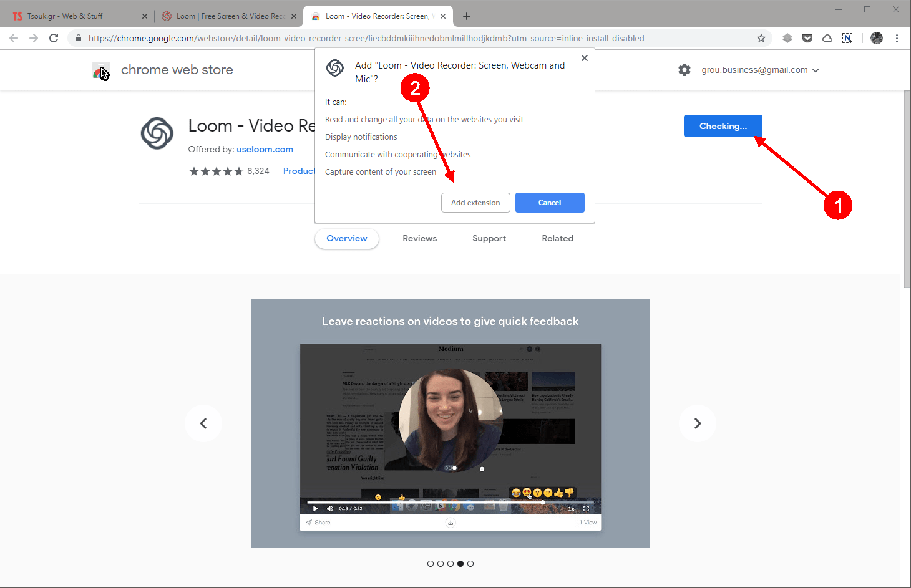Screen dimensions: 911x588
Task: Select the Related tab
Action: point(558,238)
